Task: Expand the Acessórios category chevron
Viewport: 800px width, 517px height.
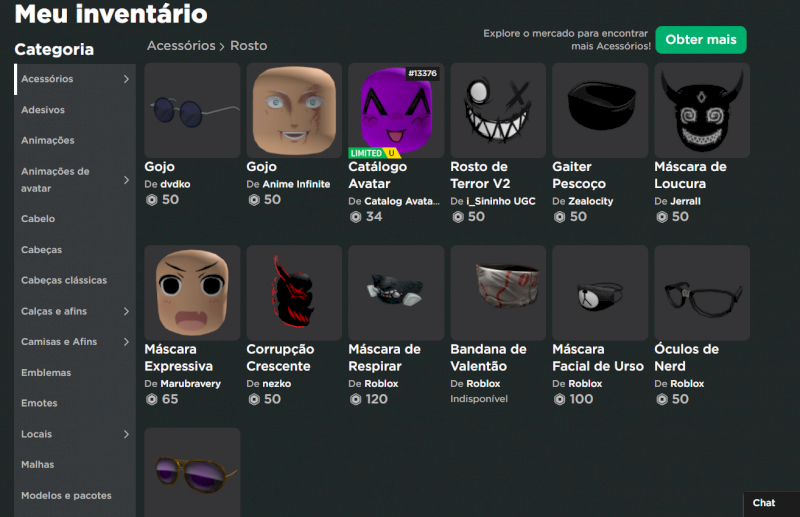Action: point(126,79)
